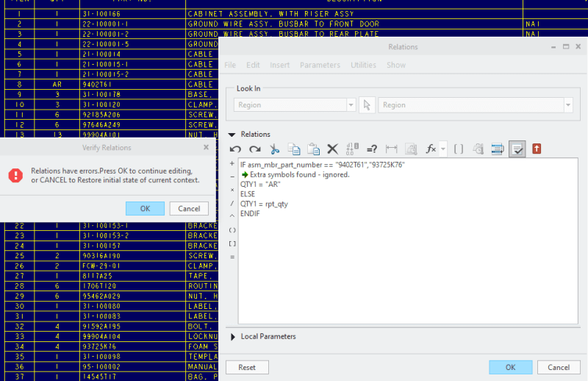588x381 pixels.
Task: Select part number 93725K76 in BOM table
Action: [99, 346]
